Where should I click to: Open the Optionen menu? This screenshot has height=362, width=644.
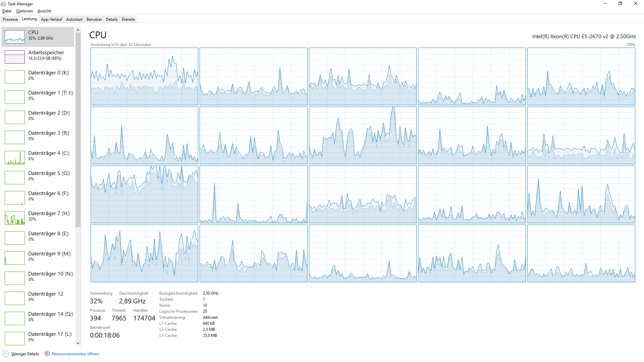coord(24,11)
